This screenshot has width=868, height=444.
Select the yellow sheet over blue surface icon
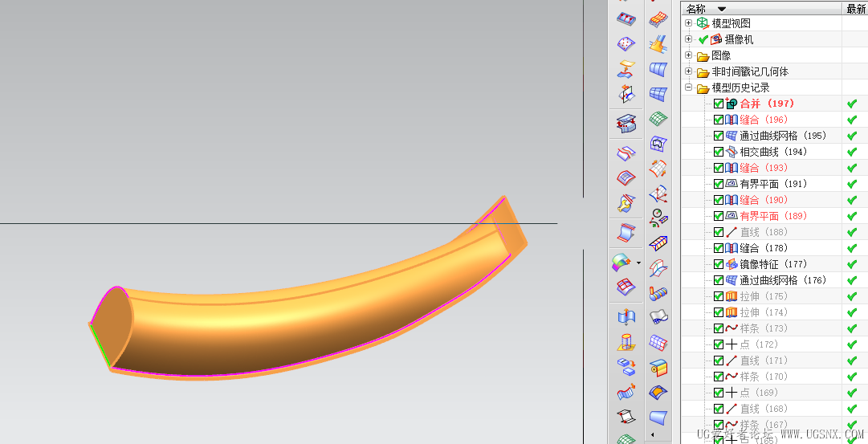(626, 69)
